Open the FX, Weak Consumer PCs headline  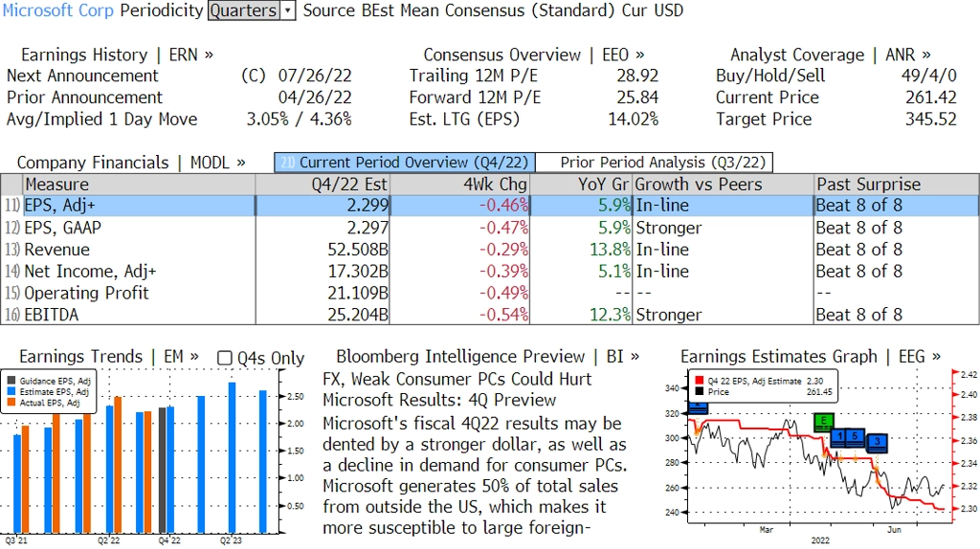pos(457,389)
